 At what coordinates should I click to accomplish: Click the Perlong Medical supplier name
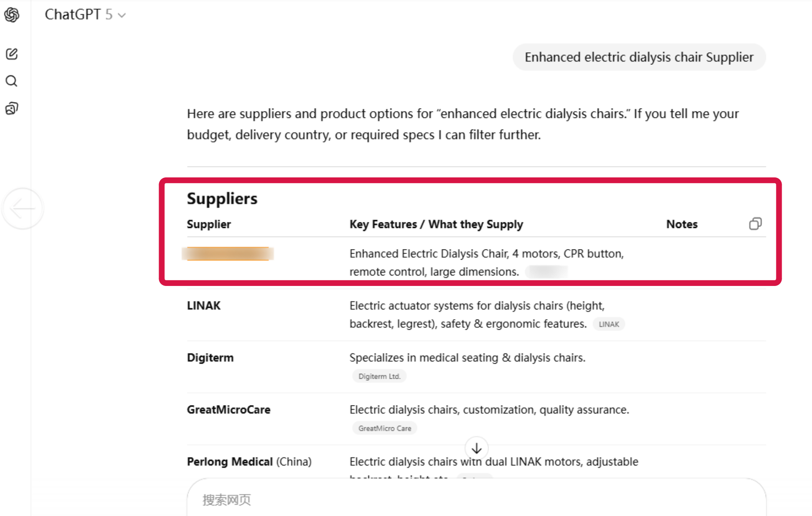(x=230, y=462)
